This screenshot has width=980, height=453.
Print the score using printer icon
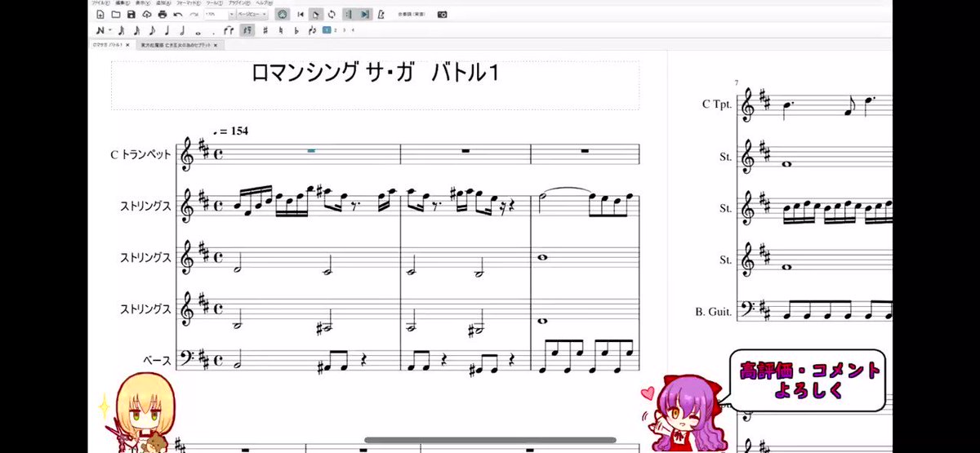coord(162,15)
